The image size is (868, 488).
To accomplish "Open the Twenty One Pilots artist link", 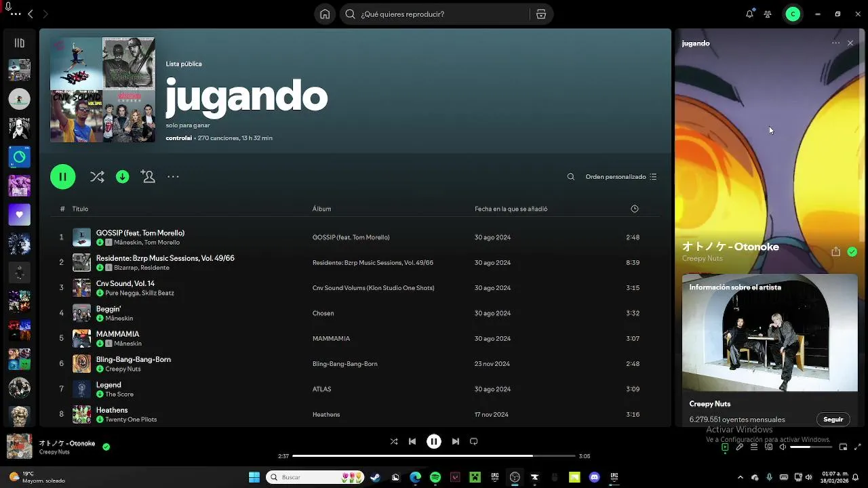I will click(x=131, y=420).
